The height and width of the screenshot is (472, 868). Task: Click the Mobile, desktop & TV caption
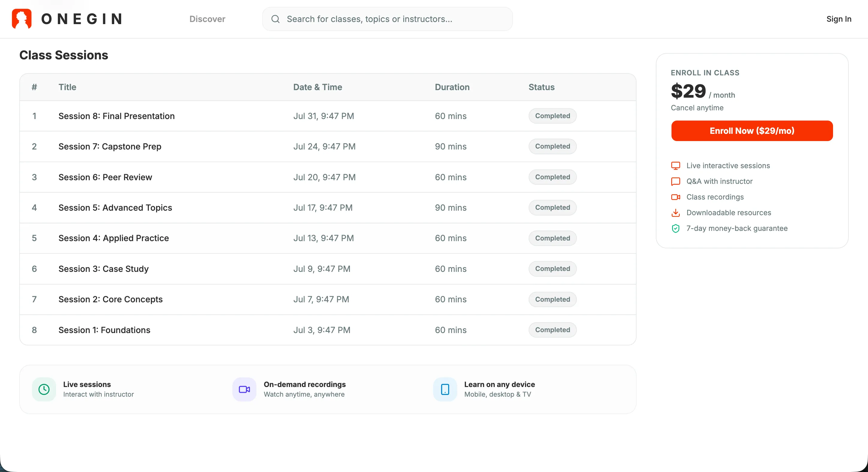[497, 394]
